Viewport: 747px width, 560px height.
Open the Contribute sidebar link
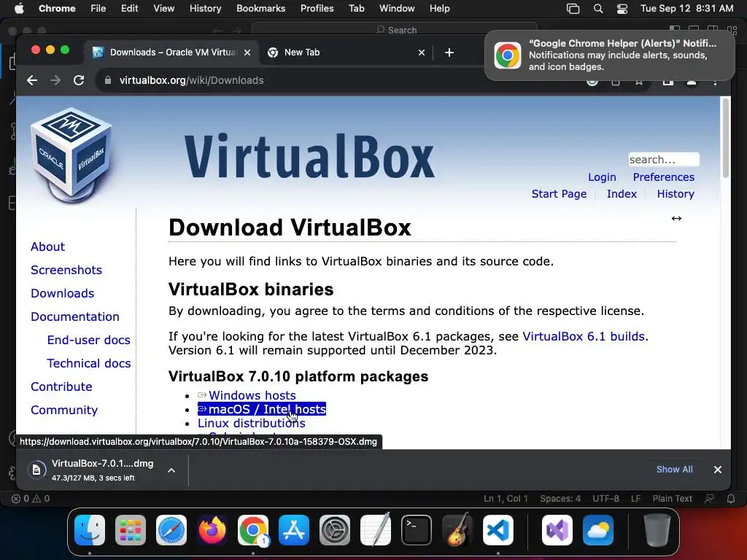pos(61,386)
